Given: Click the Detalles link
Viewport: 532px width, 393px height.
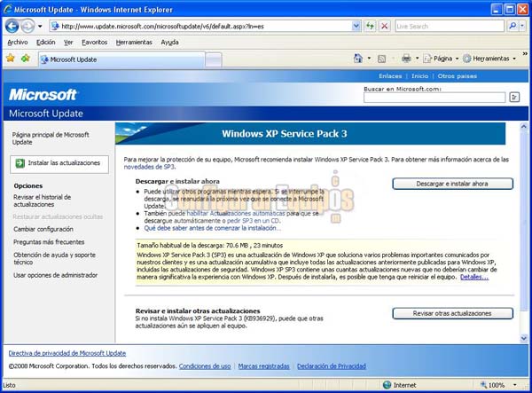Looking at the screenshot, I should (474, 277).
